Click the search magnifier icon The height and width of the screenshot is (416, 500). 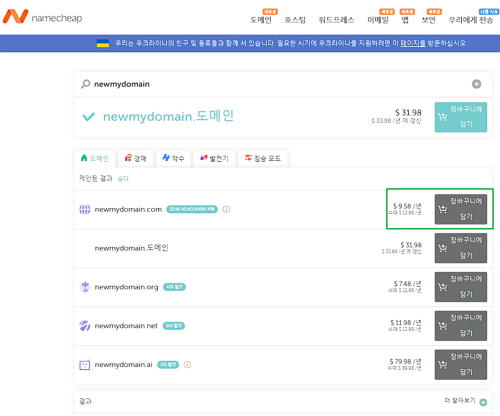tap(86, 84)
